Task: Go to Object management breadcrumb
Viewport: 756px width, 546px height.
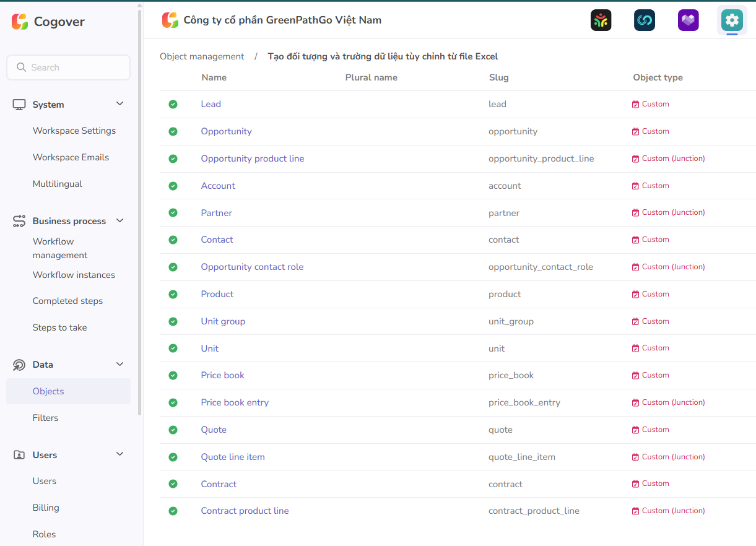Action: 202,56
